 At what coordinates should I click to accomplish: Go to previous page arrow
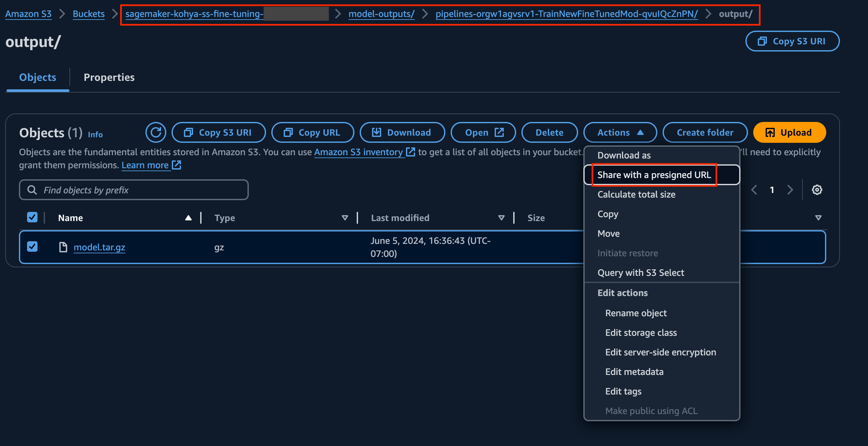click(754, 190)
